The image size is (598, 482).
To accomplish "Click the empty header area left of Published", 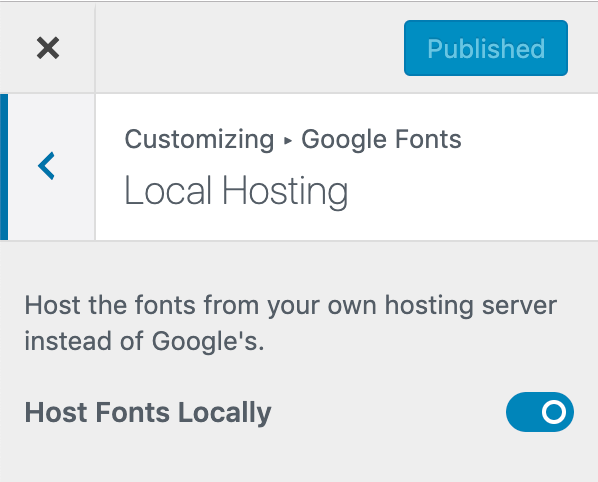I will [250, 48].
